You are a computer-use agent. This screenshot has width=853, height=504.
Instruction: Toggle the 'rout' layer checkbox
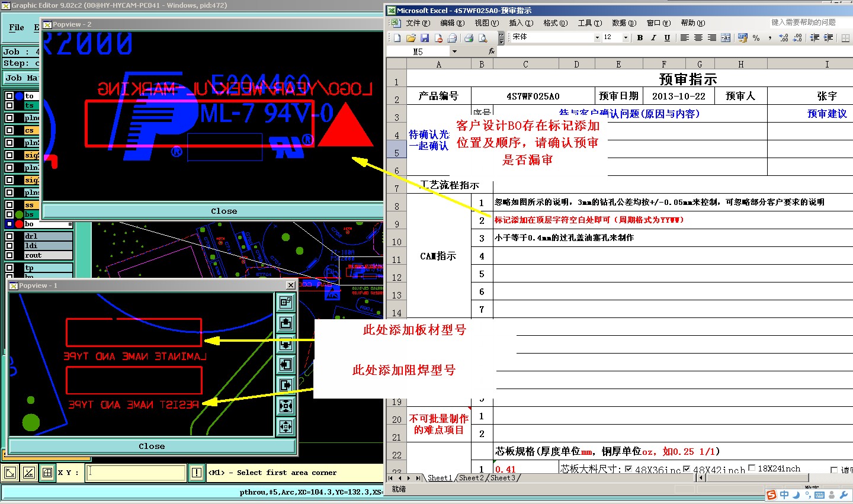9,255
